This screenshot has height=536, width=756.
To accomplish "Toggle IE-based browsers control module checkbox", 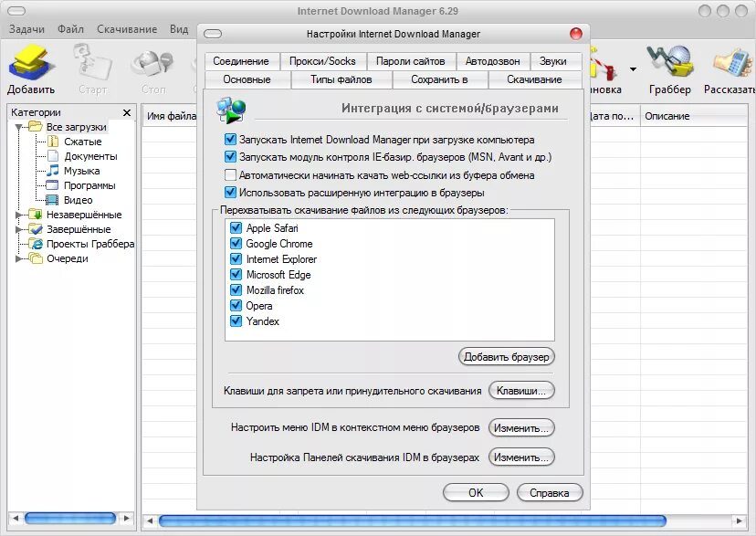I will (x=230, y=157).
